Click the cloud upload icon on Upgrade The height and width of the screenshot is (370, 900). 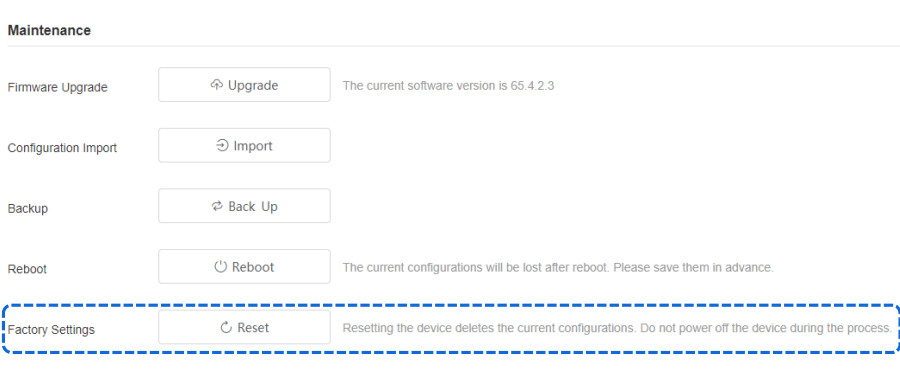(216, 85)
